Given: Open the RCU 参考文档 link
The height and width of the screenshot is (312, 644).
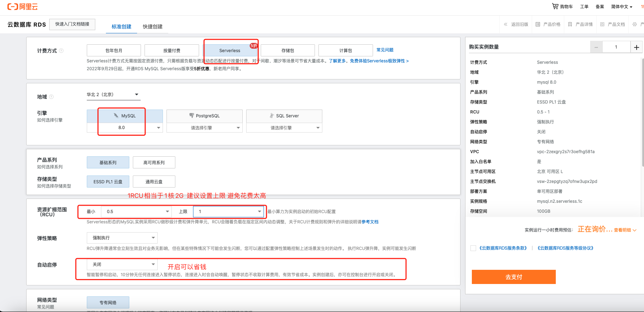Looking at the screenshot, I should pyautogui.click(x=370, y=222).
